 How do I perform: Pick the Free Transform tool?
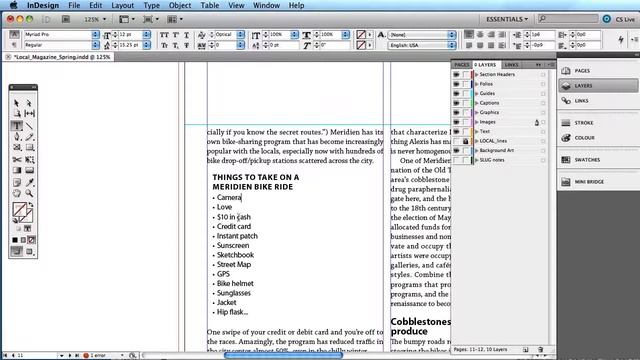point(29,160)
